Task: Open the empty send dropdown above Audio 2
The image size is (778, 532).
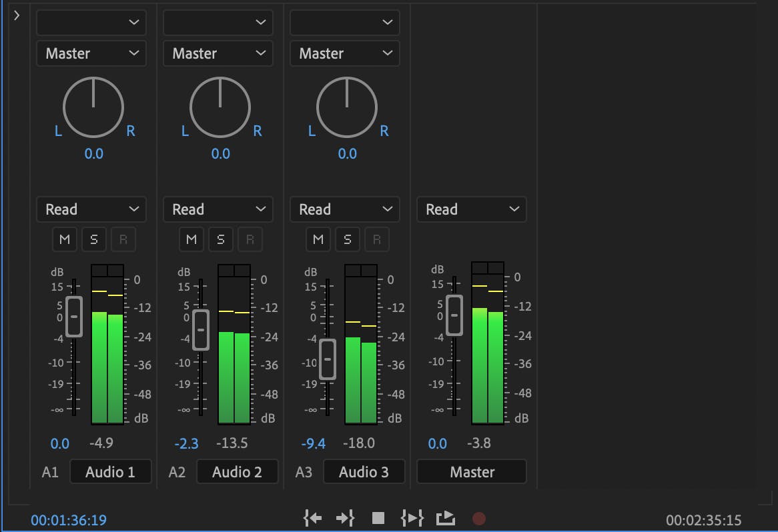Action: pyautogui.click(x=218, y=22)
